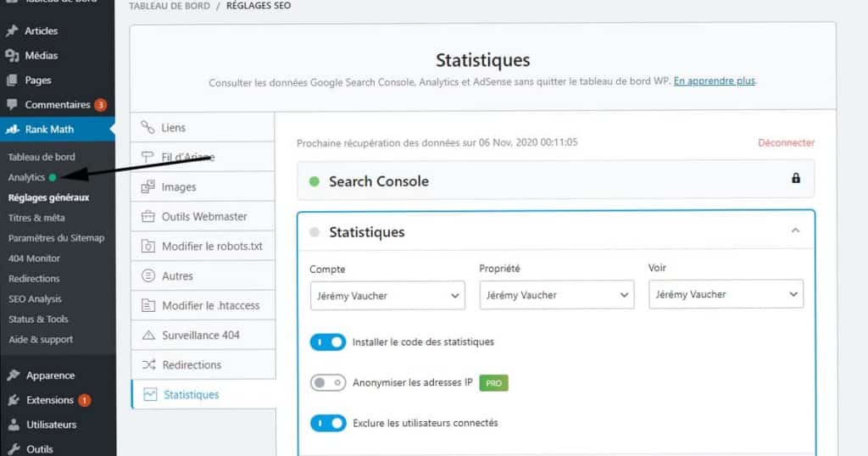868x456 pixels.
Task: Open the Surveillance 404 tab
Action: coord(203,336)
